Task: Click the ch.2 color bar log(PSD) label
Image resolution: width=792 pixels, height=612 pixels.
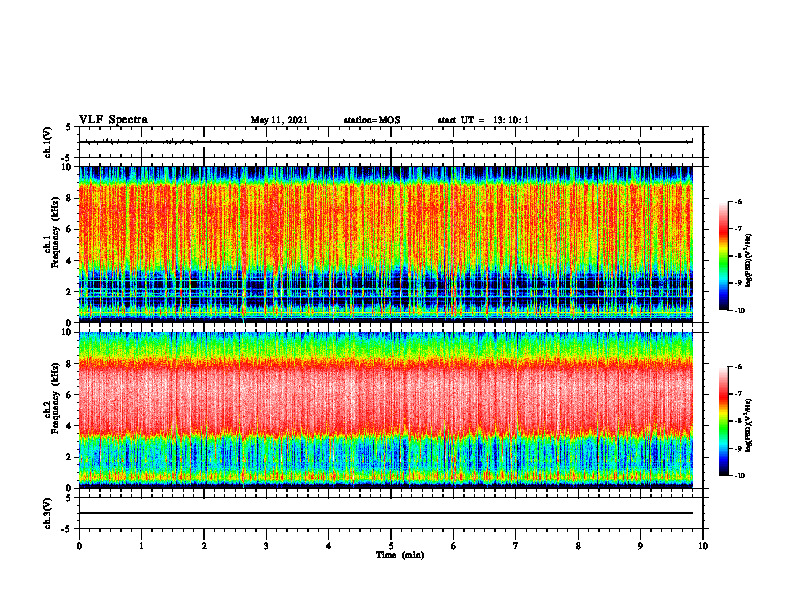Action: click(x=749, y=425)
